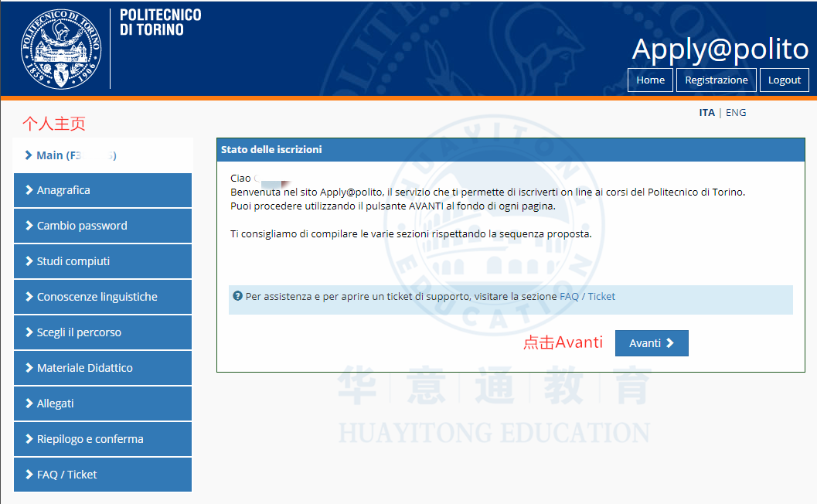
Task: Click the Avanti button to proceed
Action: 652,343
